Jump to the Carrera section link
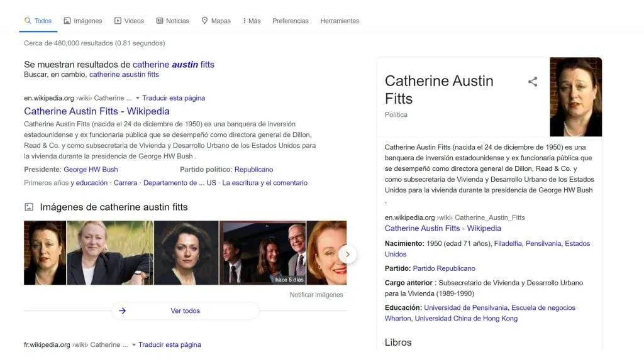This screenshot has width=644, height=362. [125, 183]
